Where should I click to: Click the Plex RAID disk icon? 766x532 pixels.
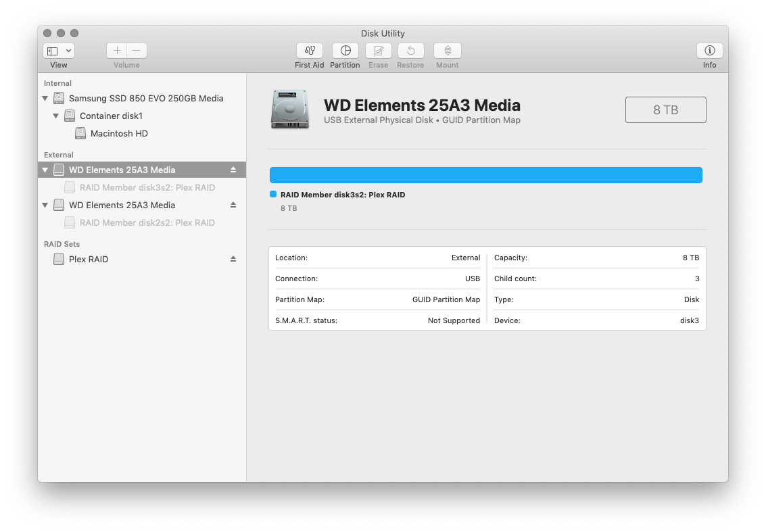pos(59,260)
